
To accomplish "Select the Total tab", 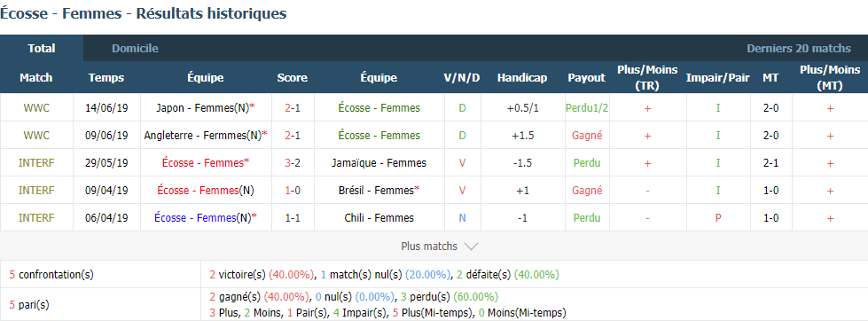I will [x=42, y=48].
